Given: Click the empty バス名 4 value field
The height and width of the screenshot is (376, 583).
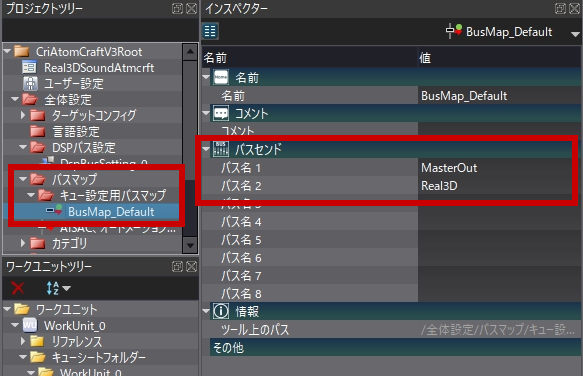Looking at the screenshot, I should tap(499, 222).
